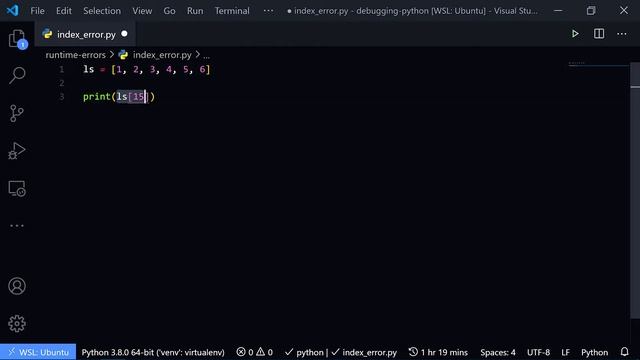Image resolution: width=640 pixels, height=360 pixels.
Task: Click the VS Code logo icon
Action: [12, 10]
